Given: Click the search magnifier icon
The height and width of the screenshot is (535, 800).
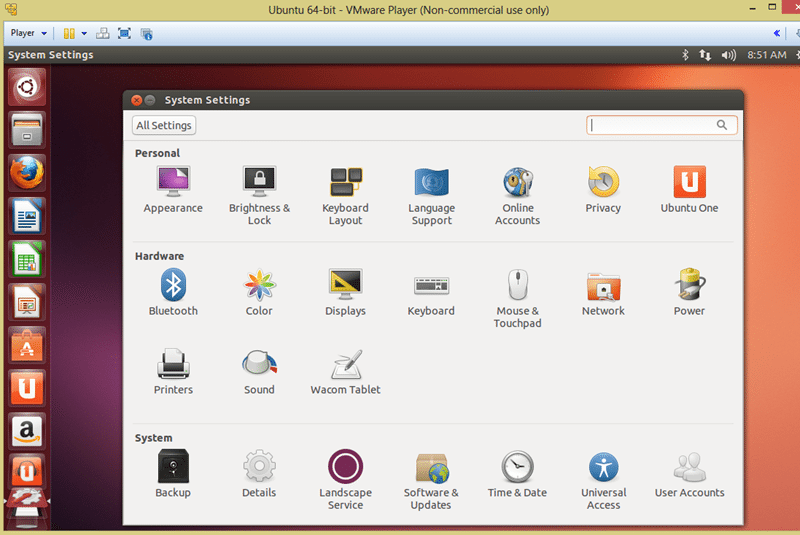Looking at the screenshot, I should point(721,125).
